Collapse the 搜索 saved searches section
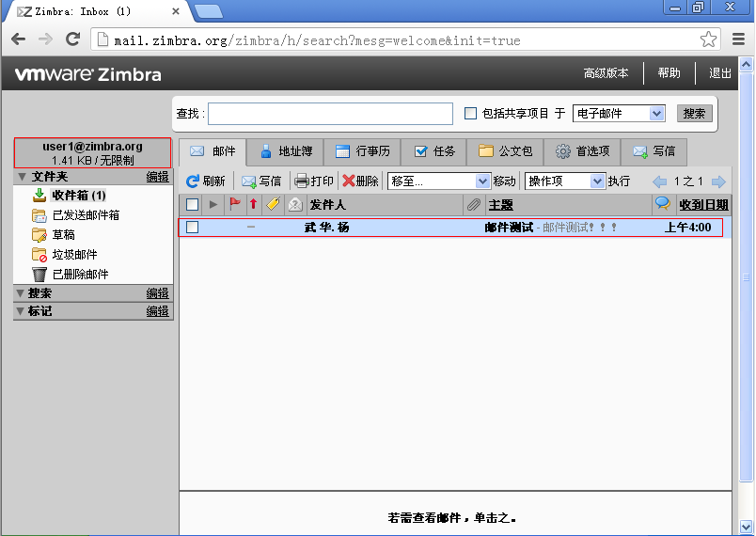The height and width of the screenshot is (536, 756). [20, 293]
